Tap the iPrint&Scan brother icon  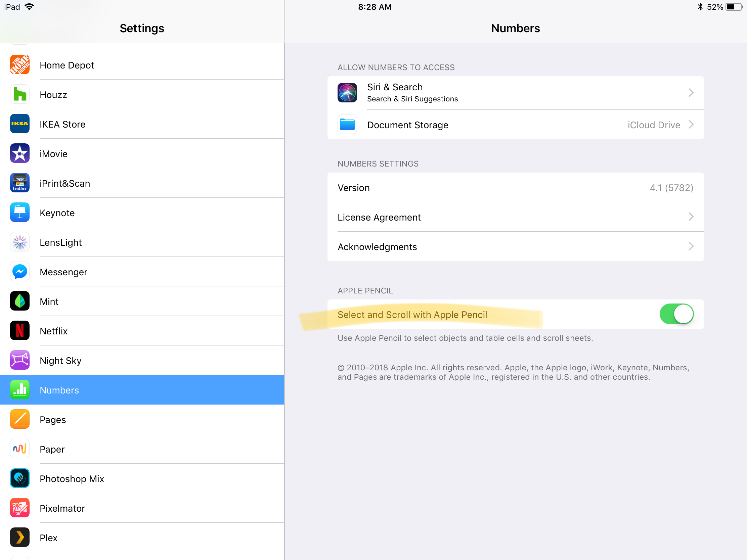(19, 183)
